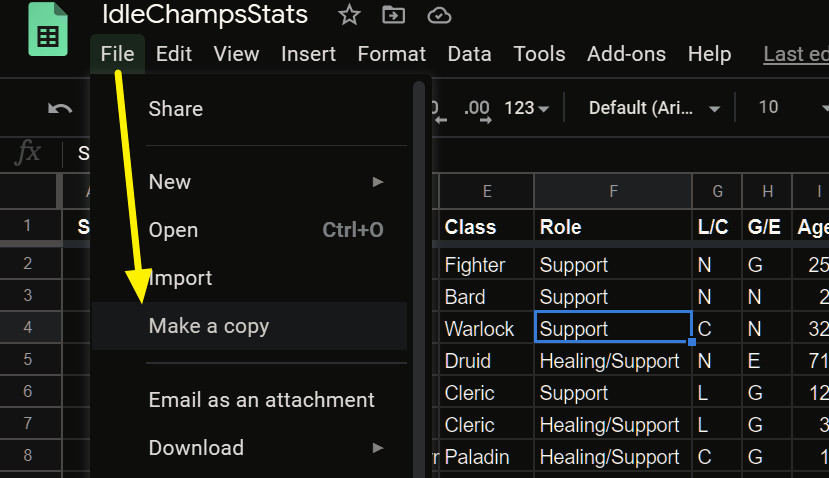Click the move to folder icon
Screen dimensions: 829x478
click(x=394, y=15)
